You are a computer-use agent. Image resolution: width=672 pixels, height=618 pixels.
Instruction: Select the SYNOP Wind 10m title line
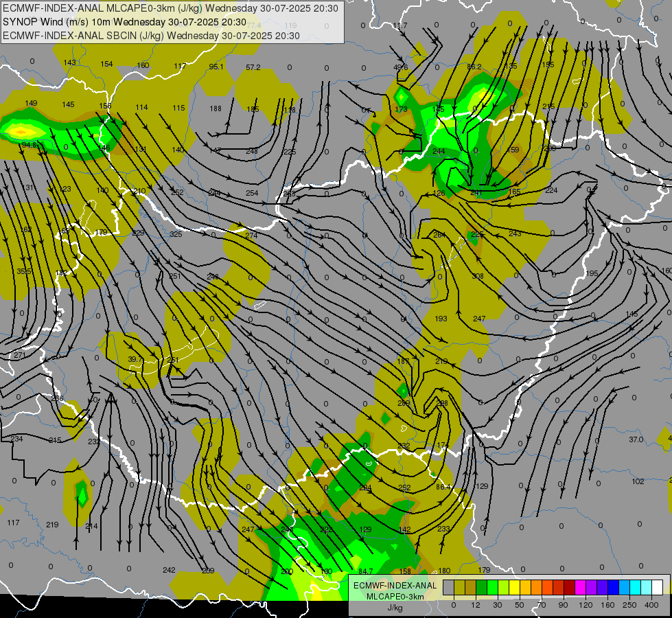pyautogui.click(x=125, y=22)
